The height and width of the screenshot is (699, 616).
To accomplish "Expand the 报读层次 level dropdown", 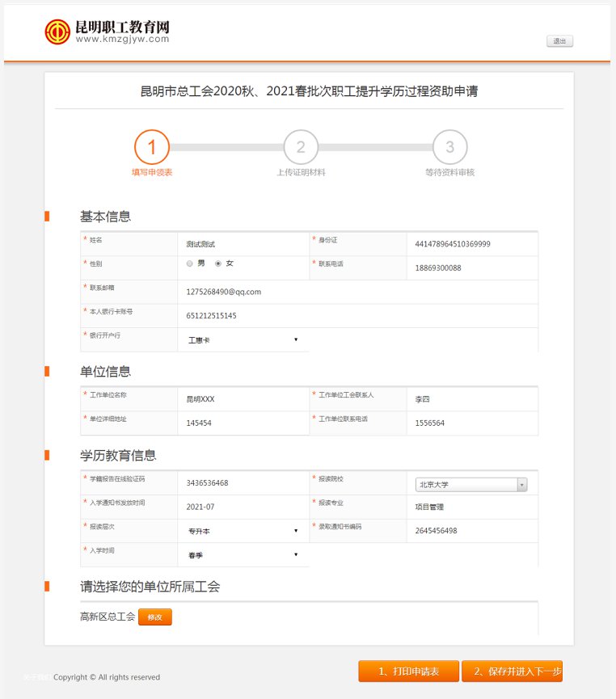I will 243,532.
